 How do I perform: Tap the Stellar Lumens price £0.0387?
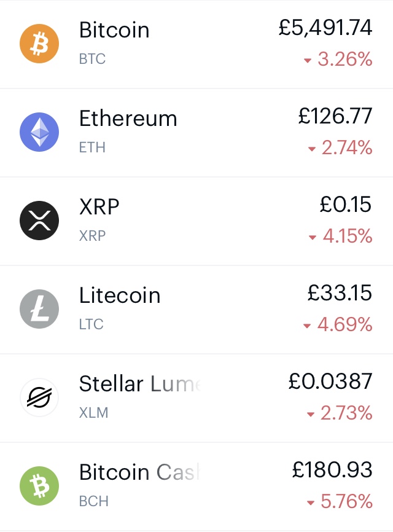click(330, 381)
